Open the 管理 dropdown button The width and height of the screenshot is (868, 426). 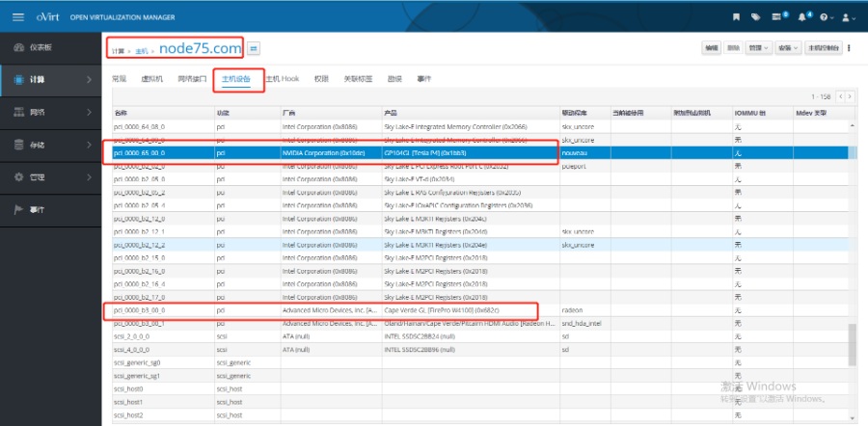pyautogui.click(x=758, y=48)
